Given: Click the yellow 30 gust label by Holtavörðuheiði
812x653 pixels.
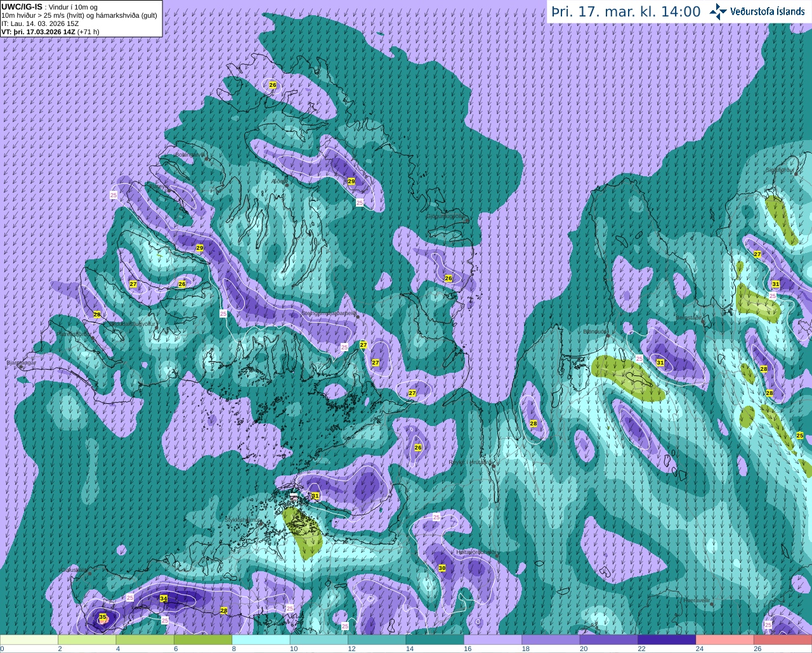Looking at the screenshot, I should coord(442,569).
